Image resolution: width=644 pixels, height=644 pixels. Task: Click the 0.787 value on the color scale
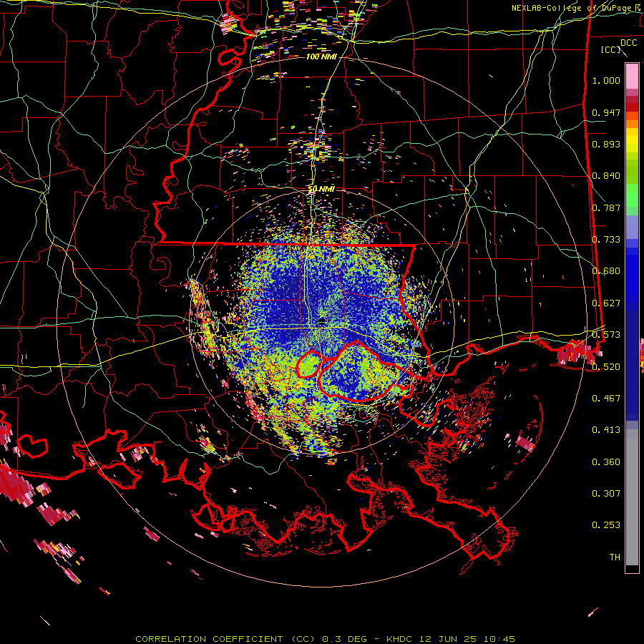606,208
